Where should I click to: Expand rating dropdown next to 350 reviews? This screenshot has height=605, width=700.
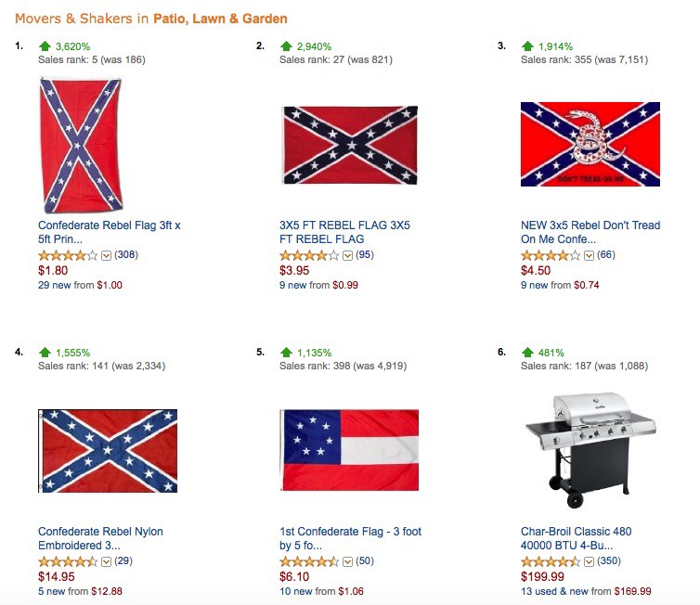pyautogui.click(x=590, y=561)
